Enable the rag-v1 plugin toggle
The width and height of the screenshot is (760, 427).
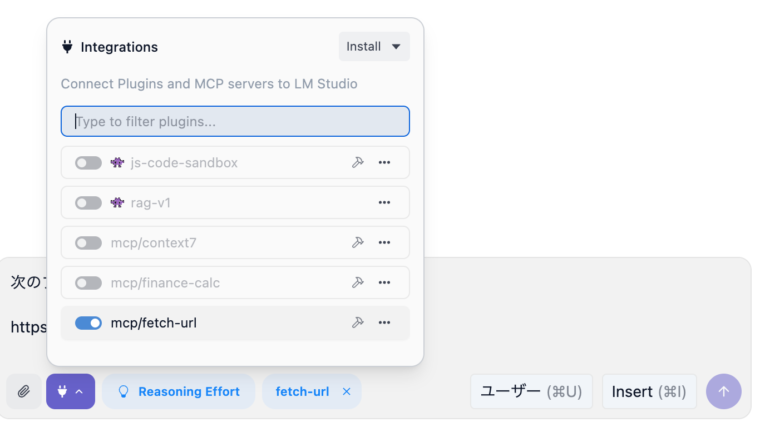tap(88, 203)
